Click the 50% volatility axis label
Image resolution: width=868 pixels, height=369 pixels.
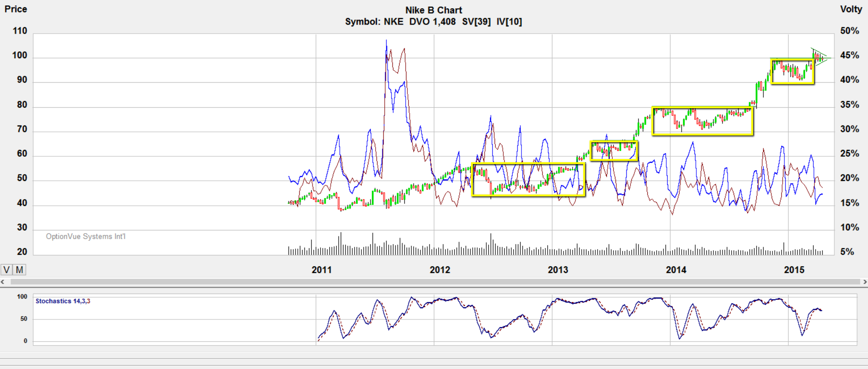(849, 31)
